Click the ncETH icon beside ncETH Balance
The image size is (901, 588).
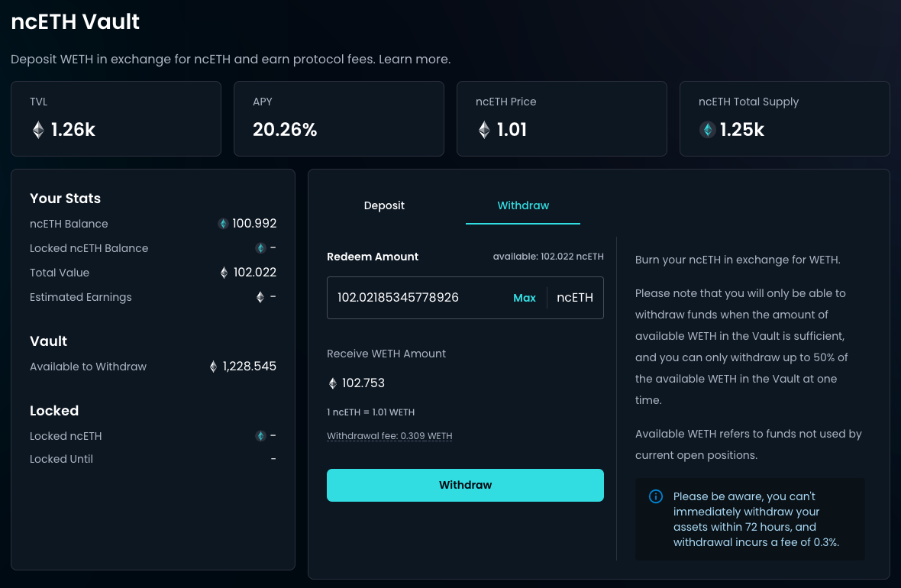coord(223,224)
